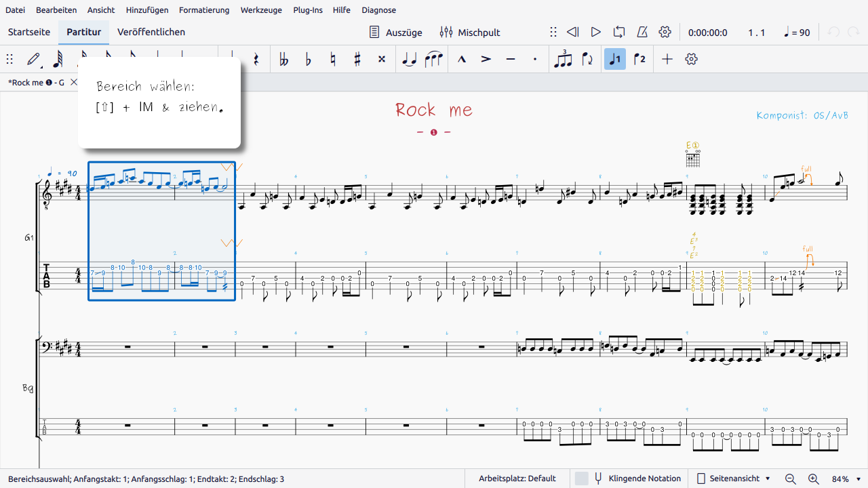This screenshot has width=868, height=488.
Task: Insert a tuplet on the selection
Action: coord(563,59)
